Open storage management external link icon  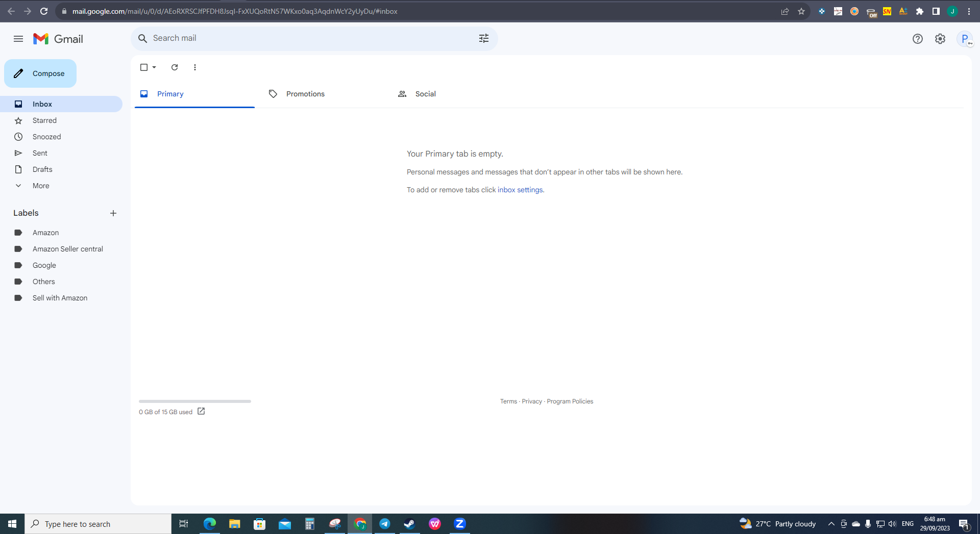click(201, 411)
